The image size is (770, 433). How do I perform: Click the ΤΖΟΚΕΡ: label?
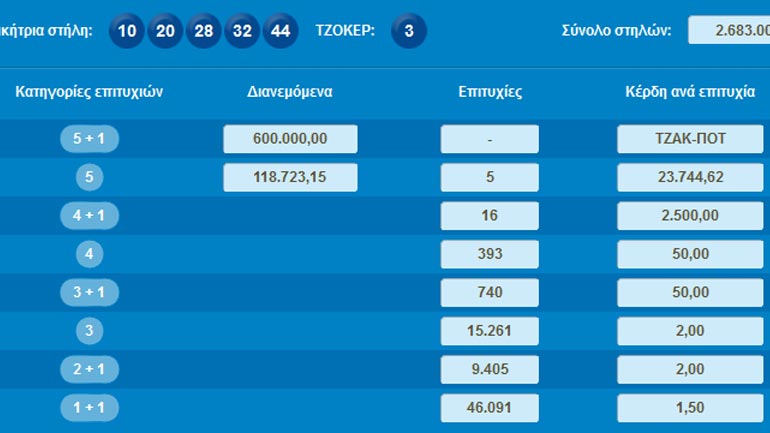click(345, 30)
